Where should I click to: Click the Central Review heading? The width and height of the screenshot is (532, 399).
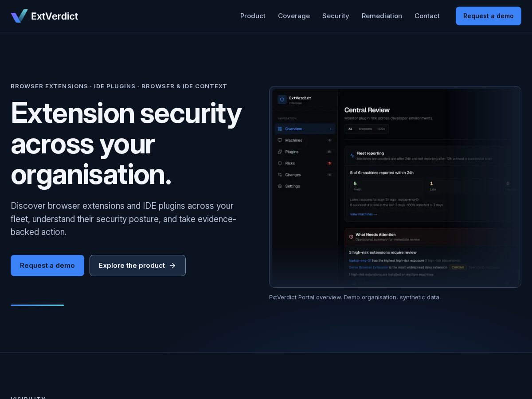(367, 110)
